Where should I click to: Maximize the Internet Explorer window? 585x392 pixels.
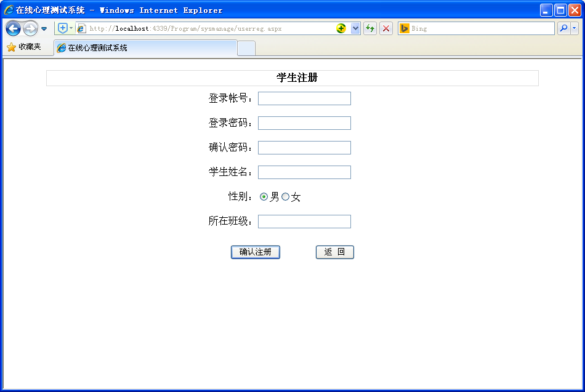[x=560, y=10]
